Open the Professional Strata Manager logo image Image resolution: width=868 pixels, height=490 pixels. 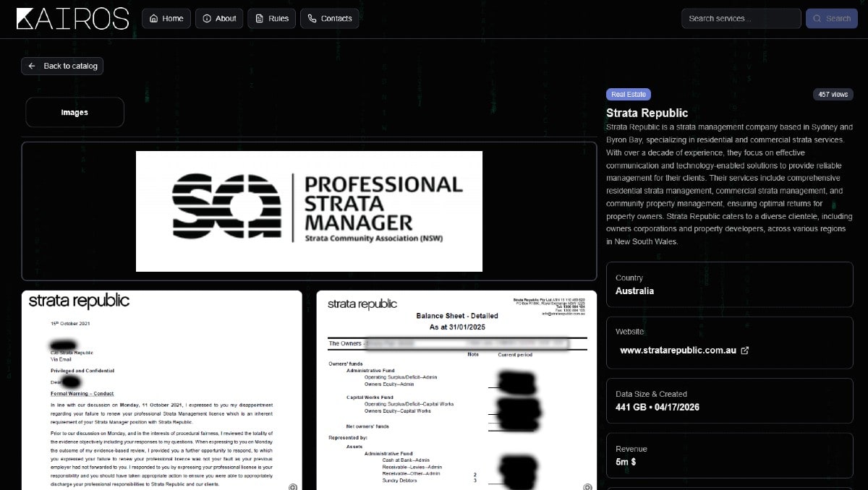tap(309, 211)
